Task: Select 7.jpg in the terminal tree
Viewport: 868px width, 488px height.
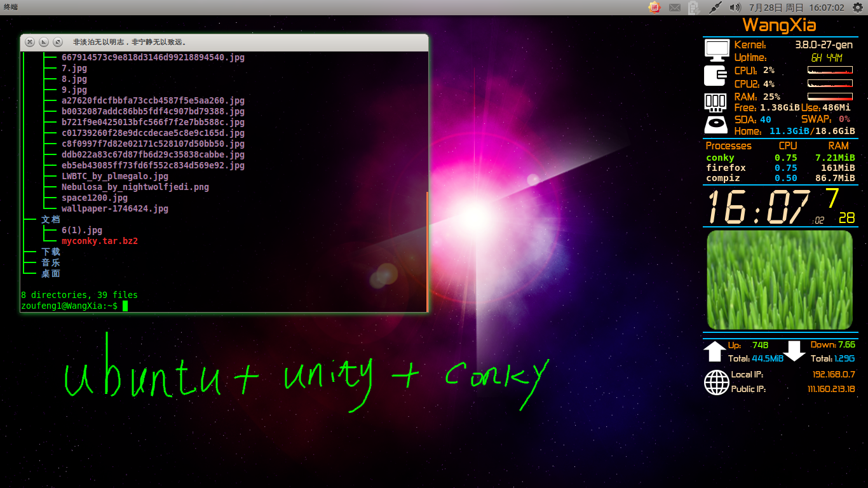Action: pos(74,68)
